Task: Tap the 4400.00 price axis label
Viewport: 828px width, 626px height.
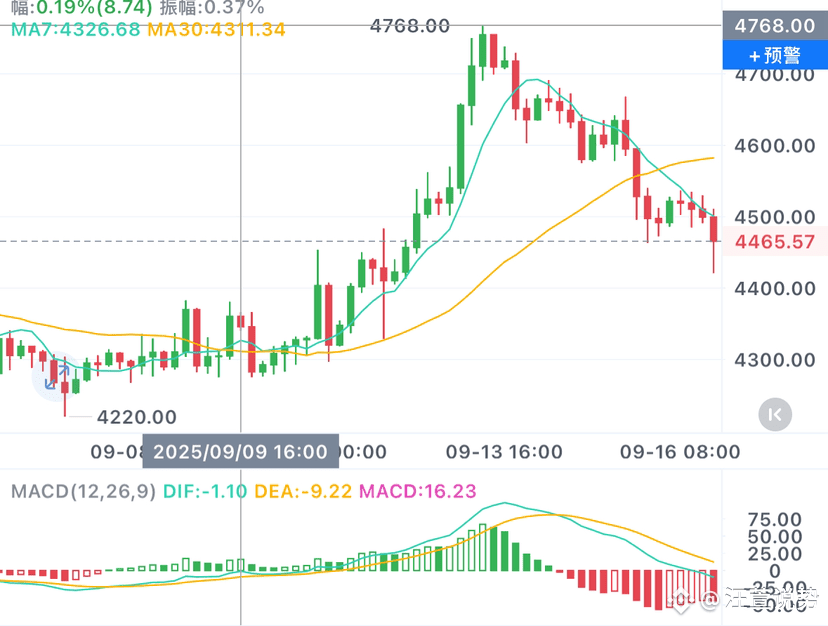Action: [775, 288]
